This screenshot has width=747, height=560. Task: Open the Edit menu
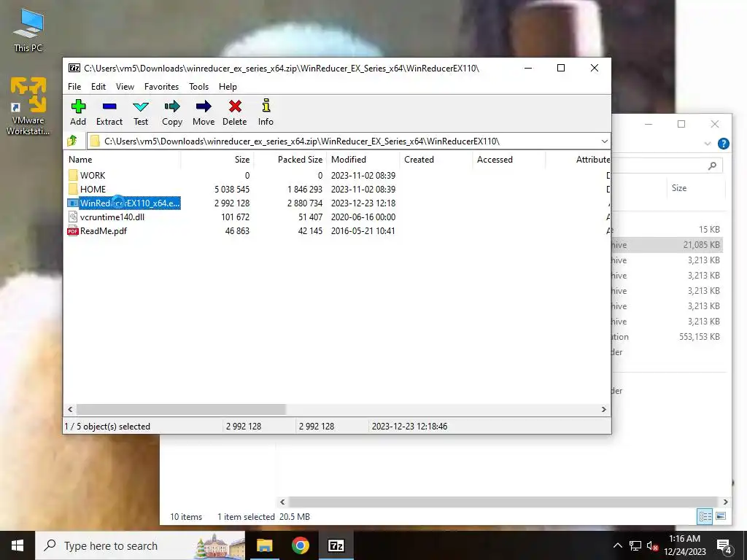pos(98,87)
